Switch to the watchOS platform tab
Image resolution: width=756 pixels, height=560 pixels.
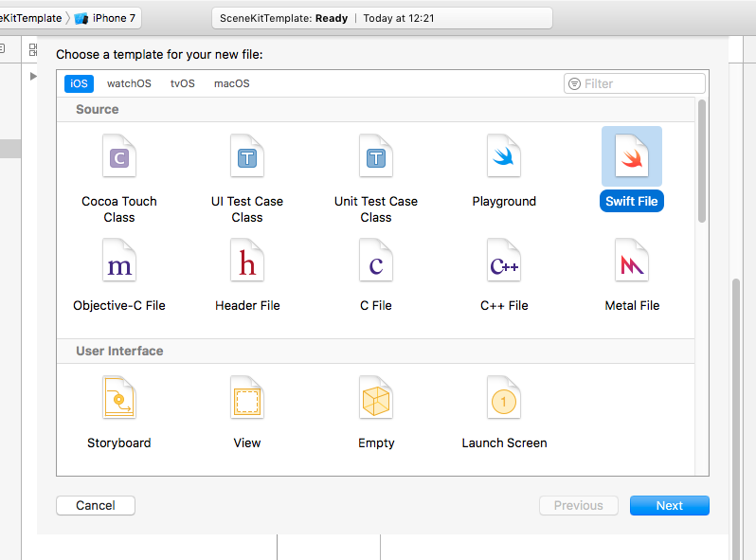click(x=129, y=83)
